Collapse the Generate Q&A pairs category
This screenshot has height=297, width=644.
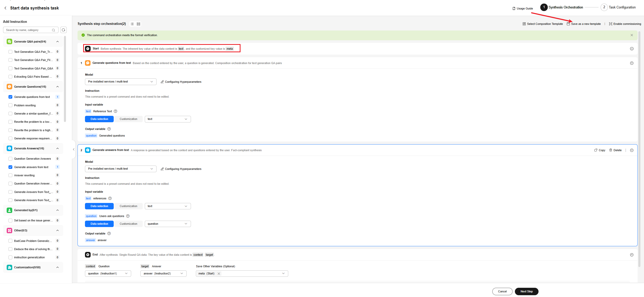tap(57, 42)
